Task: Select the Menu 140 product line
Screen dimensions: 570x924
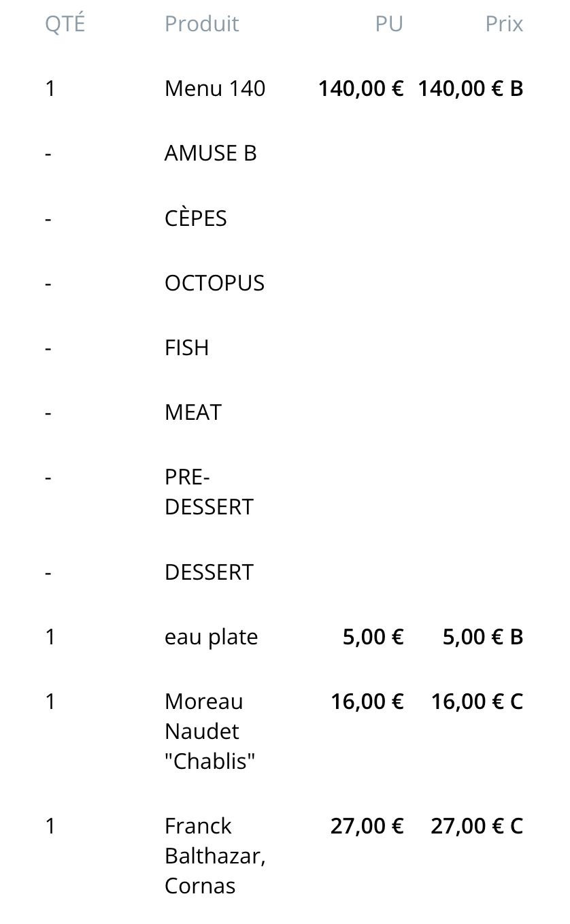Action: [x=215, y=88]
